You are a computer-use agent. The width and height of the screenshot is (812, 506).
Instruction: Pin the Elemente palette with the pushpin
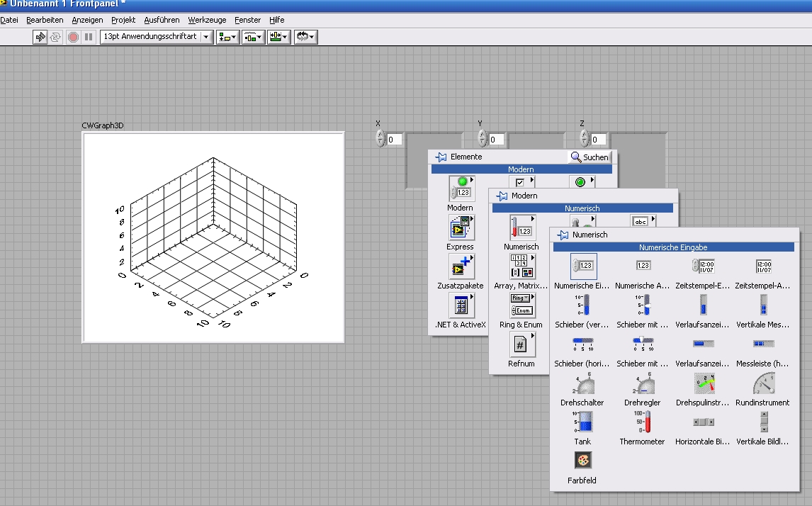click(x=441, y=157)
